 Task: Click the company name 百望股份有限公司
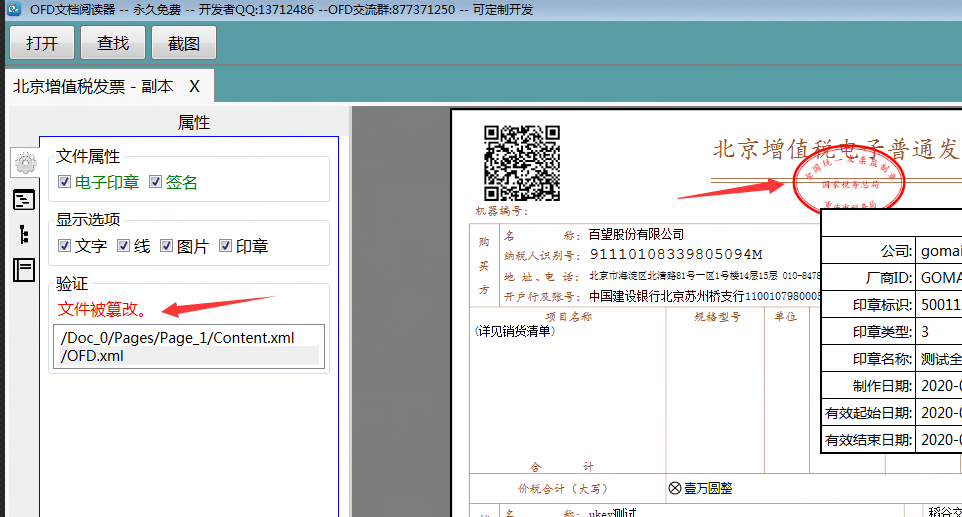click(636, 234)
